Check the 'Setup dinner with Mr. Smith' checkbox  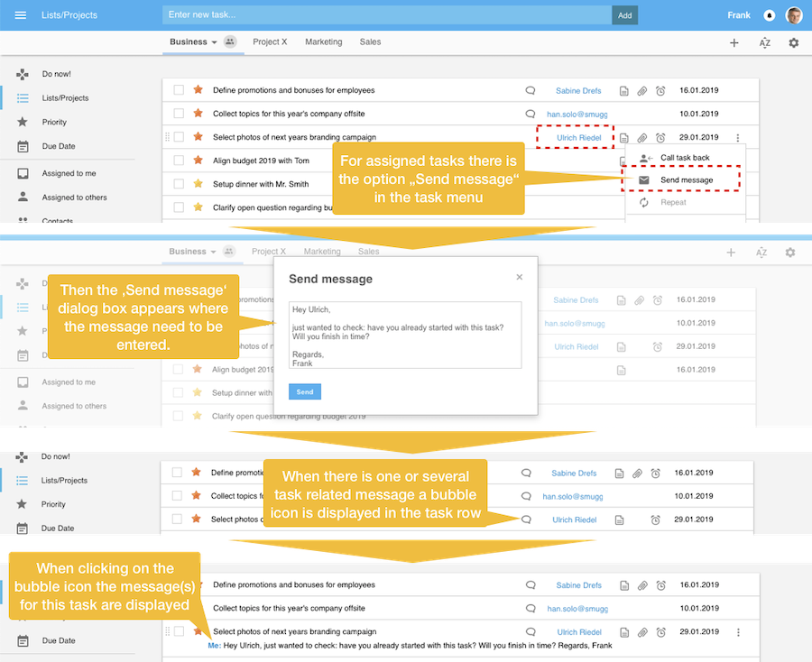179,184
